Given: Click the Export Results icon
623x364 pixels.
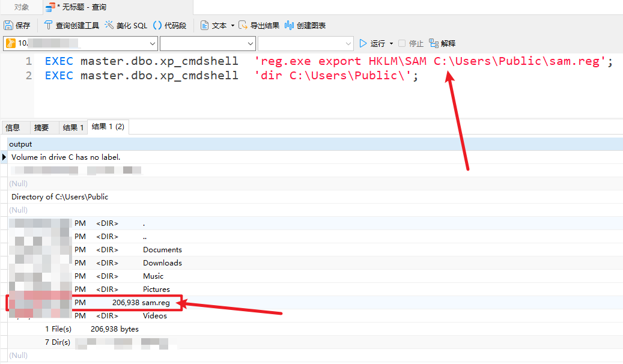Looking at the screenshot, I should (243, 25).
